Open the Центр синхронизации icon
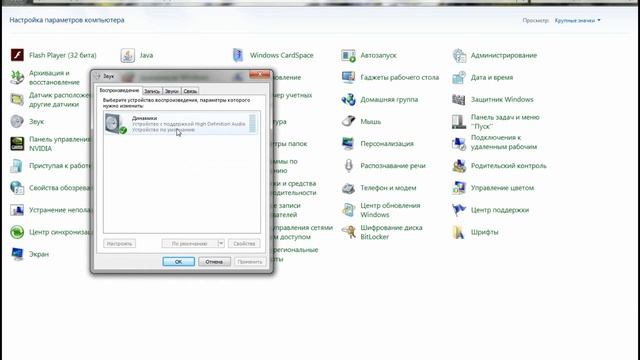 point(17,232)
